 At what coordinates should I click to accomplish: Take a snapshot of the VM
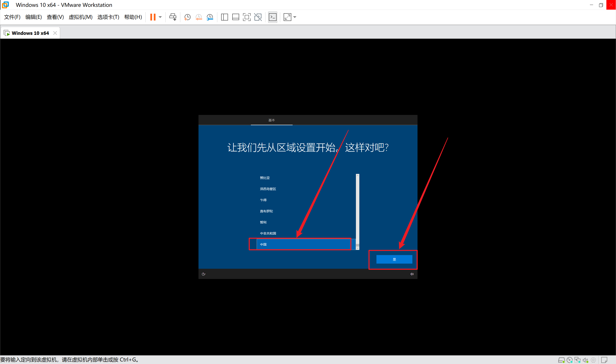[187, 17]
